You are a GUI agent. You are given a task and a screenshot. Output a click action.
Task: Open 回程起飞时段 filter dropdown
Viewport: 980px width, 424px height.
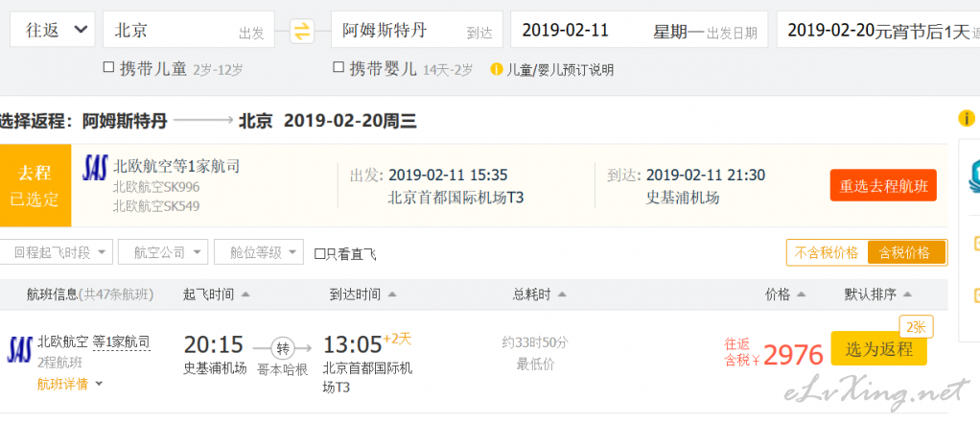click(57, 252)
